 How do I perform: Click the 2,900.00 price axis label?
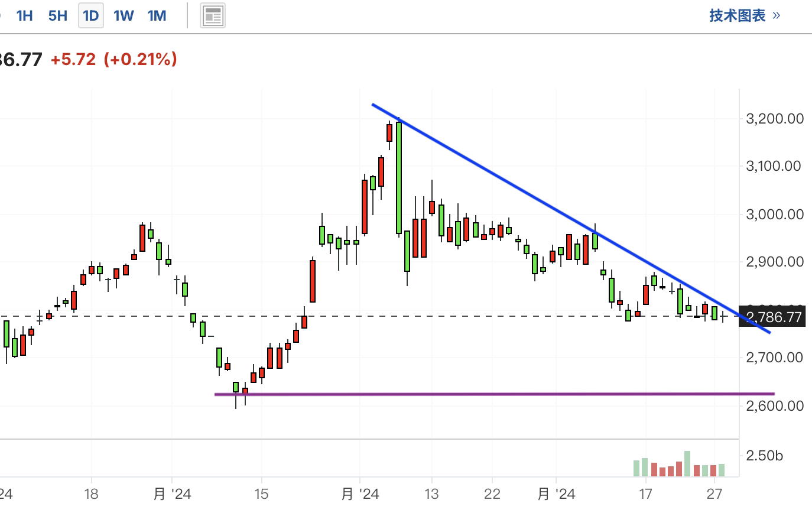tap(775, 262)
